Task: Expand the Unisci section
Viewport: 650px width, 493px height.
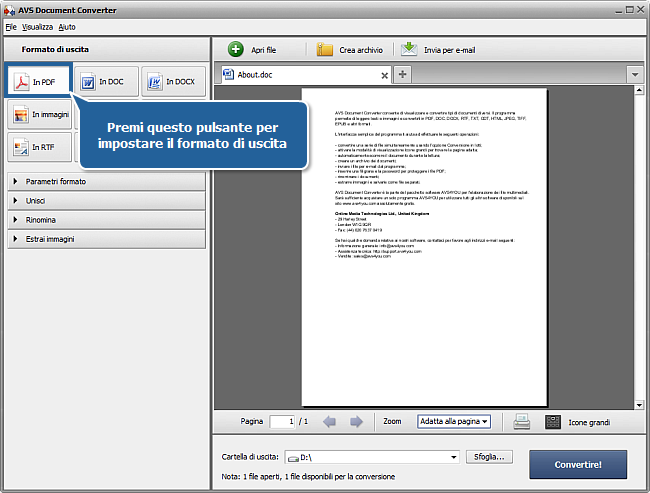Action: (107, 201)
